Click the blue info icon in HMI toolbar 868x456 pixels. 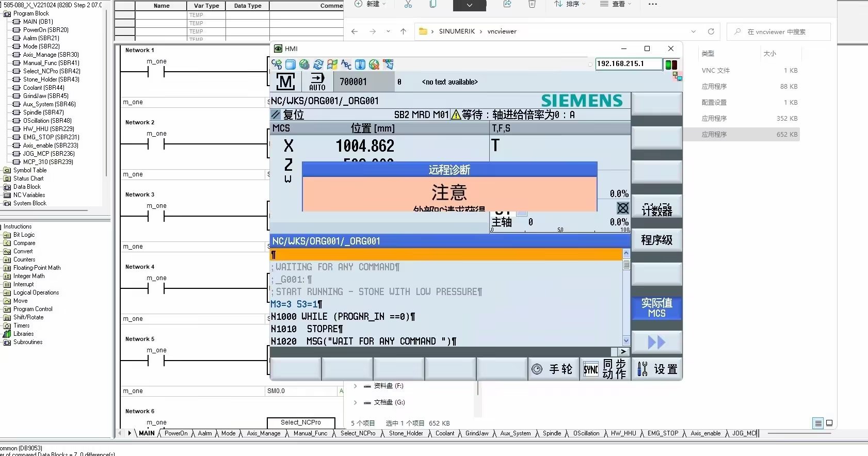click(x=360, y=64)
